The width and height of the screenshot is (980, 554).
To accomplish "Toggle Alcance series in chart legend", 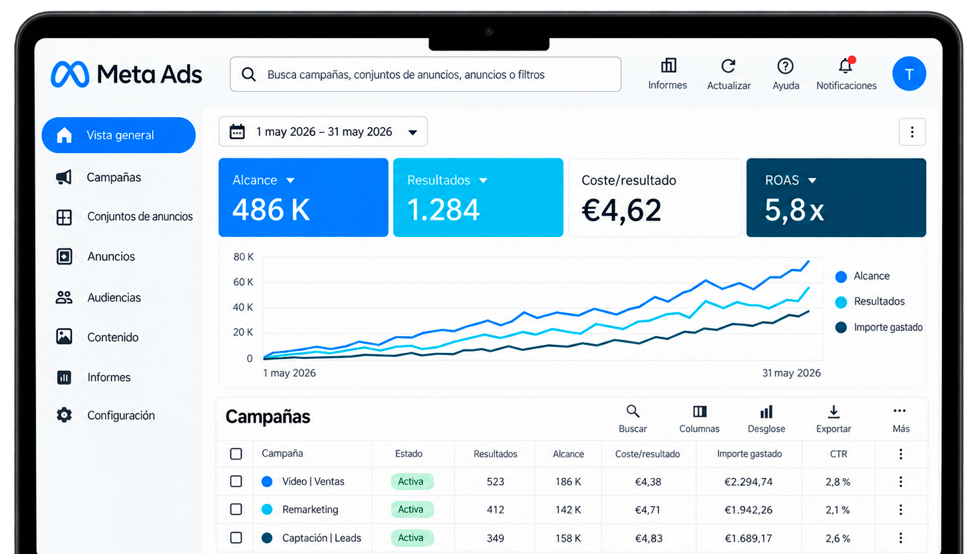I will (x=862, y=276).
